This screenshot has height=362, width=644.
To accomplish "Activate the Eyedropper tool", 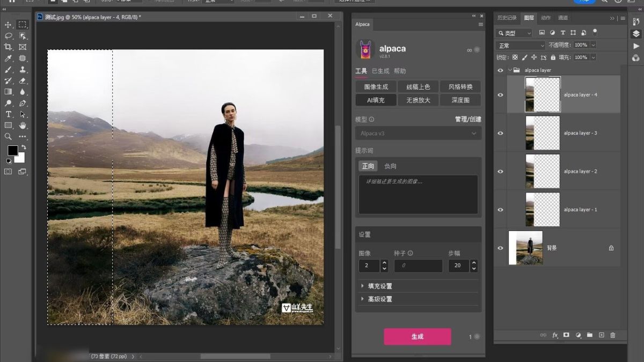I will [x=8, y=58].
